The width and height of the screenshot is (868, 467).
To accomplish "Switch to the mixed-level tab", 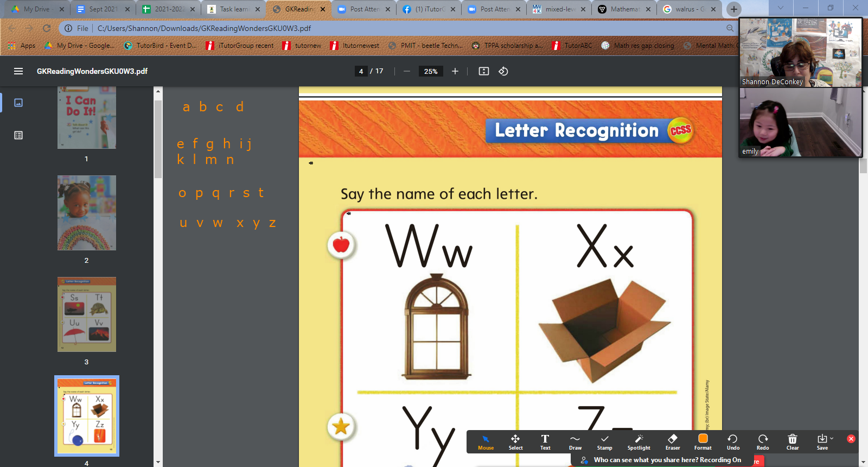I will [559, 9].
